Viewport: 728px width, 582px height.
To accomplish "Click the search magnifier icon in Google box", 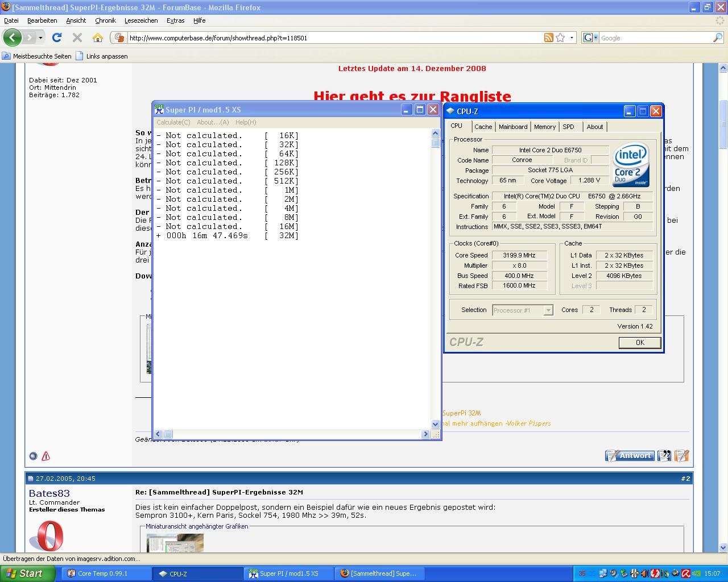I will pos(718,38).
